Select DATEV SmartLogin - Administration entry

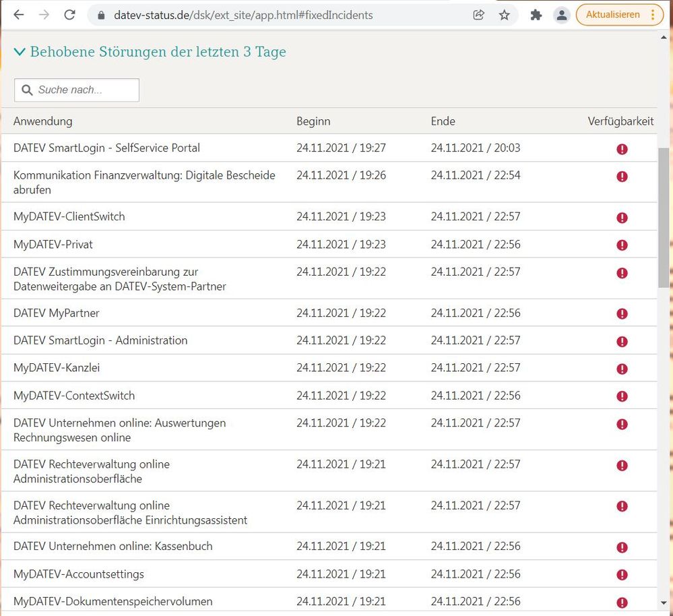point(100,340)
